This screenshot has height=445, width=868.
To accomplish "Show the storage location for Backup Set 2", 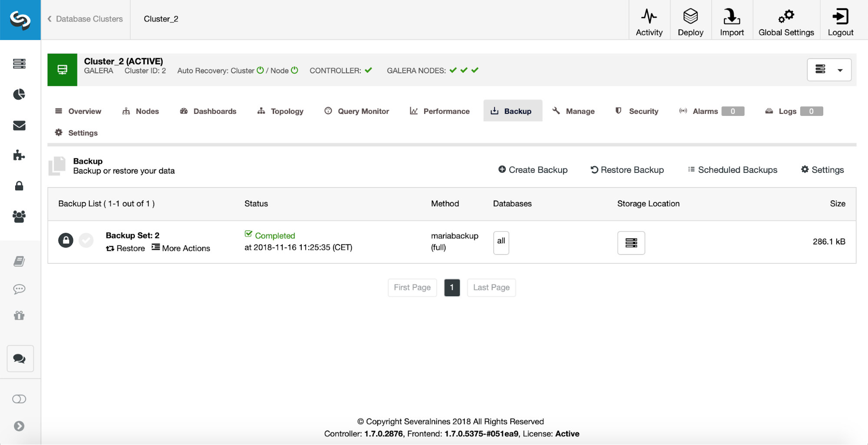I will 631,243.
